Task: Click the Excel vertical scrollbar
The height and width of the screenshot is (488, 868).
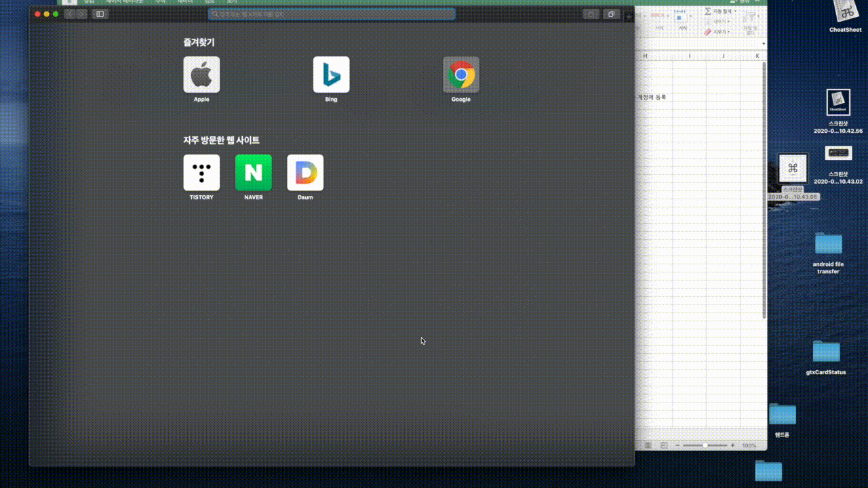Action: point(765,190)
